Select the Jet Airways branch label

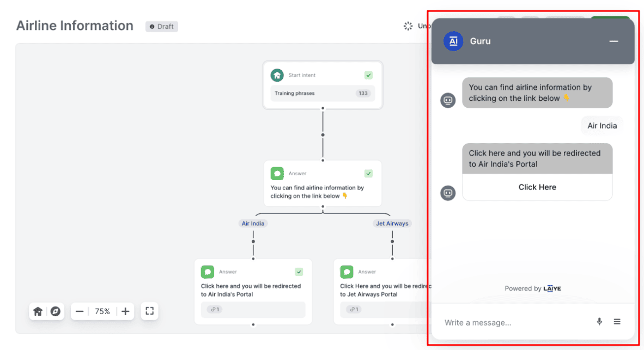tap(392, 223)
